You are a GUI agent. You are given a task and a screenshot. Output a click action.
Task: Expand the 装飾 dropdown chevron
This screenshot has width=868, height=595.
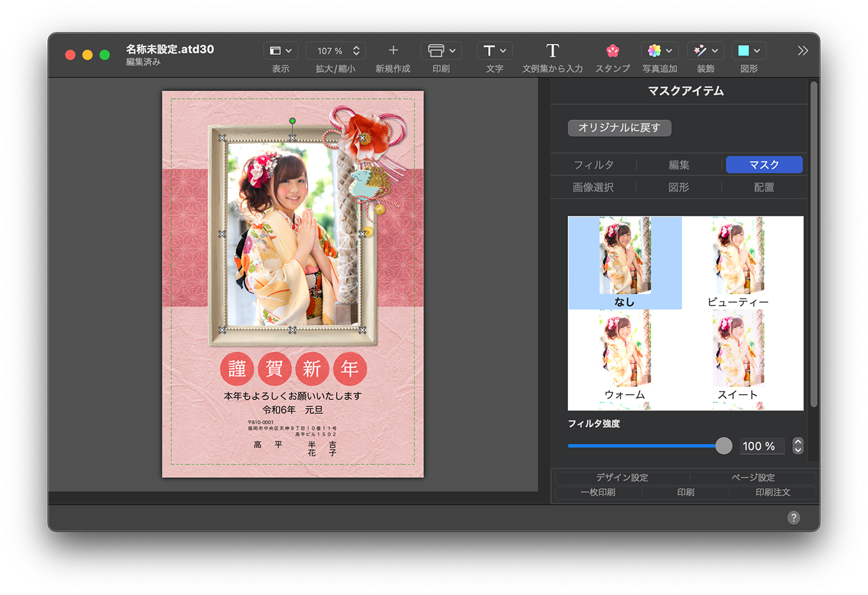tap(715, 50)
